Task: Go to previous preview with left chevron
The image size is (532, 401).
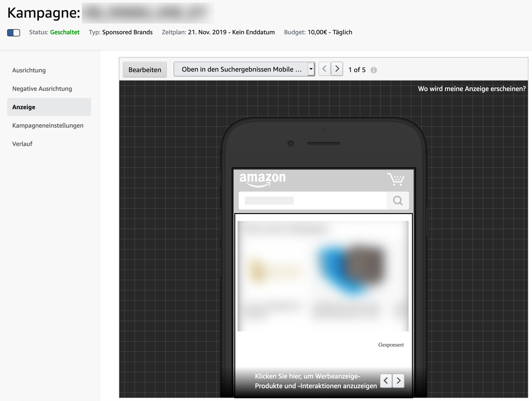Action: click(x=324, y=69)
